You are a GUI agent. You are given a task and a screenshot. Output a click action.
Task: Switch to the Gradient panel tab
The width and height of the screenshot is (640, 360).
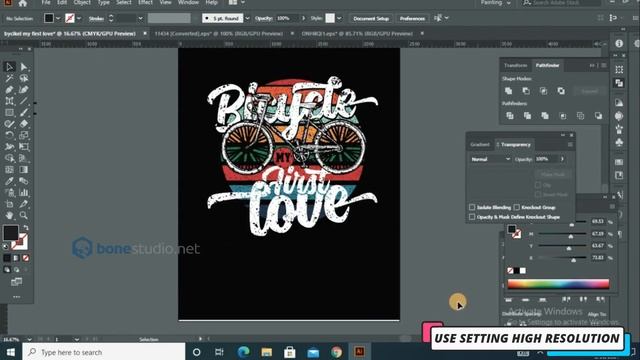(480, 144)
